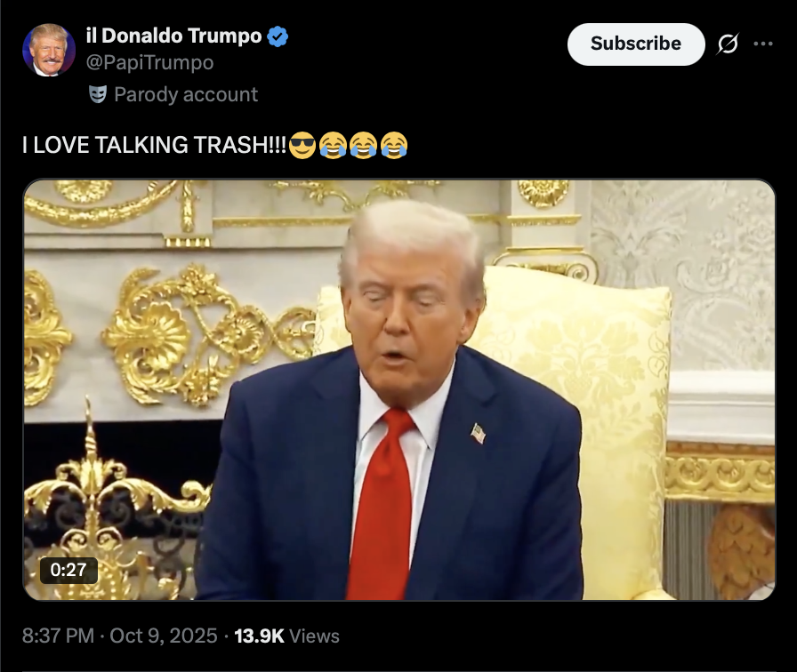Open il Donaldo Trumpo profile avatar
Image resolution: width=797 pixels, height=672 pixels.
pos(49,50)
